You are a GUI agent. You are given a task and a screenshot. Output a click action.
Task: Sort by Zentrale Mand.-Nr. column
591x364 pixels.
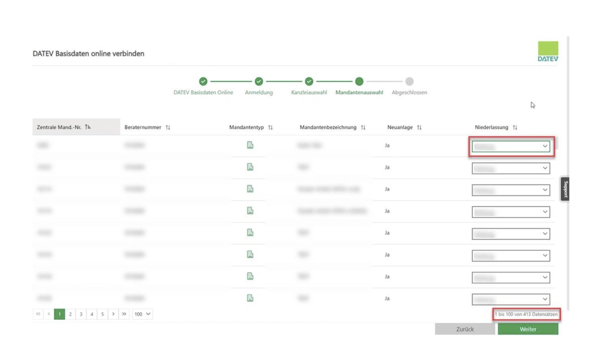coord(88,127)
